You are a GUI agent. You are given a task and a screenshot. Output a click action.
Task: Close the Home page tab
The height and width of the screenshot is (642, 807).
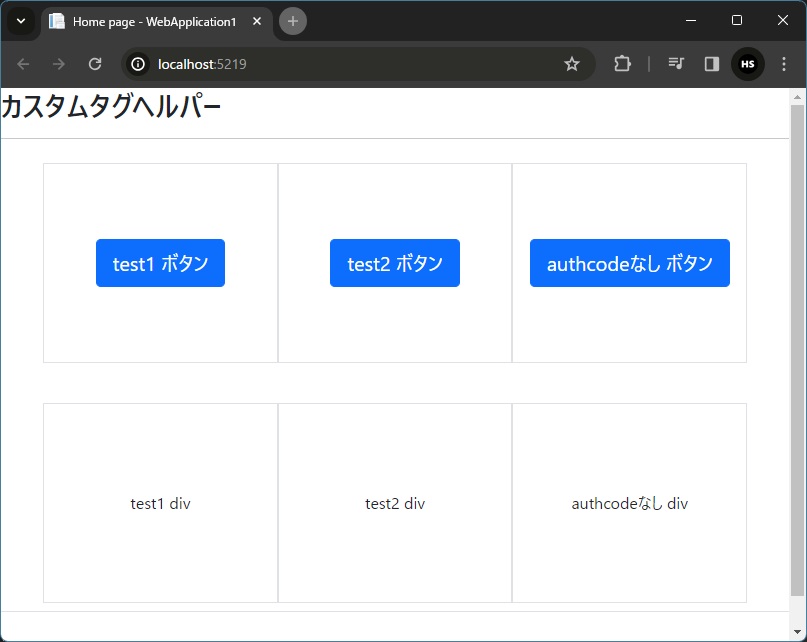pyautogui.click(x=257, y=21)
